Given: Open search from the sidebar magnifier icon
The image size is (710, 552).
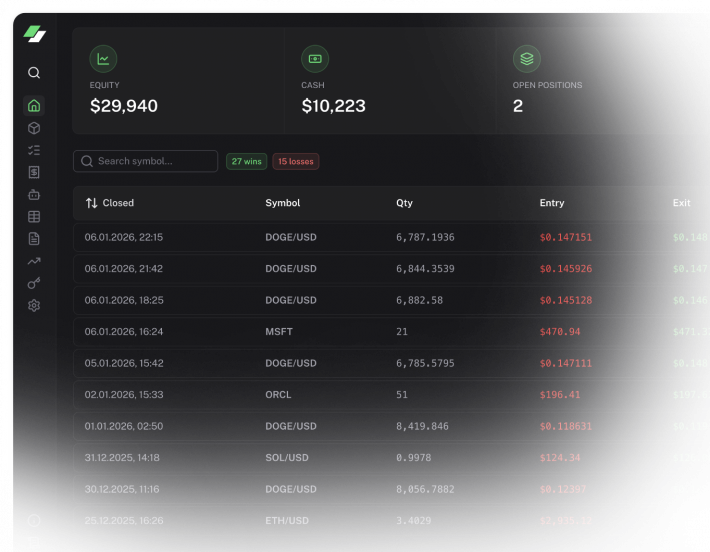Looking at the screenshot, I should 34,73.
